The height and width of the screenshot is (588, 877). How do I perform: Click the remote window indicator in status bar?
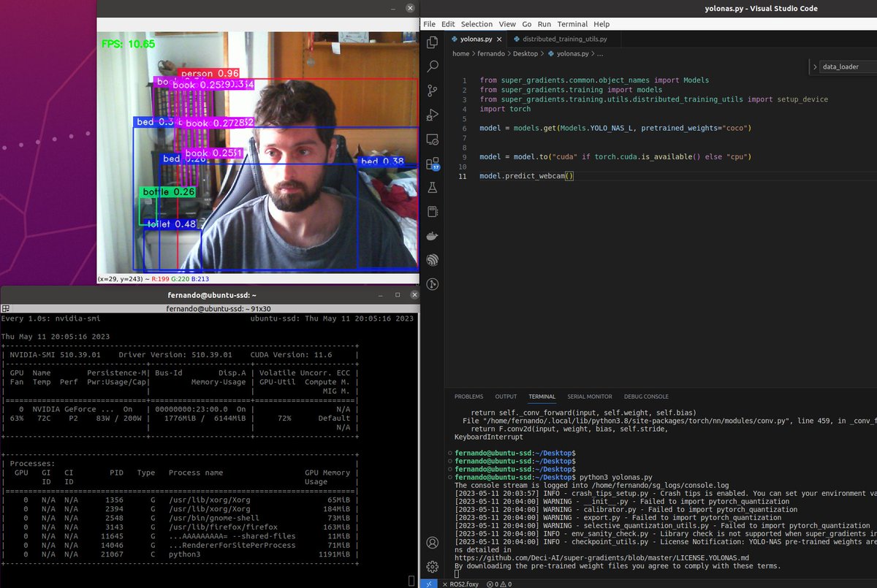pos(430,583)
